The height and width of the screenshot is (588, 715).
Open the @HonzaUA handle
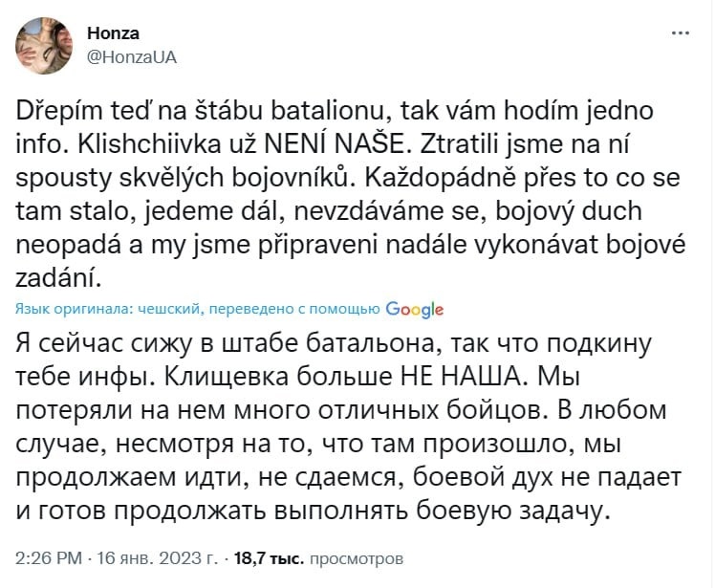tap(131, 57)
